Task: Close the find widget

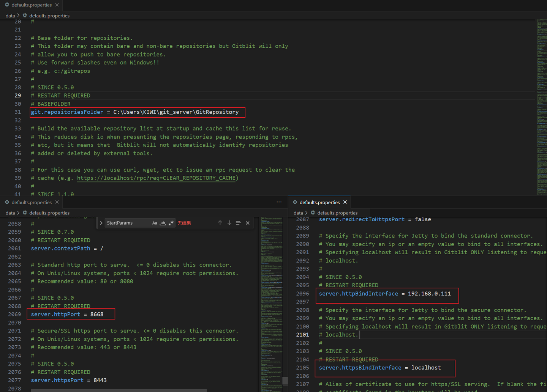Action: pyautogui.click(x=248, y=223)
